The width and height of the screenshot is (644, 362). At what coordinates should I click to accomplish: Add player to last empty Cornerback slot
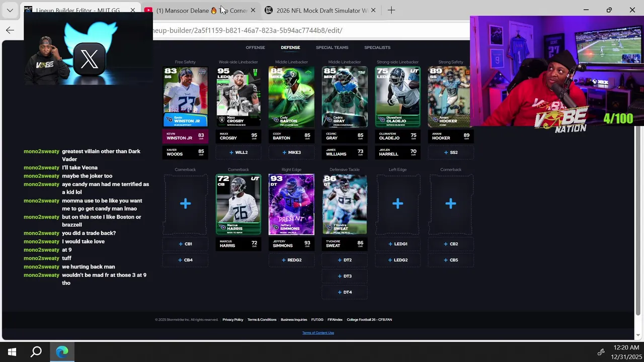[x=451, y=204]
